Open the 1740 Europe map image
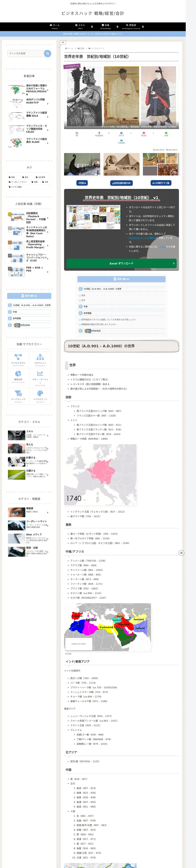The height and width of the screenshot is (868, 196). coord(100,475)
